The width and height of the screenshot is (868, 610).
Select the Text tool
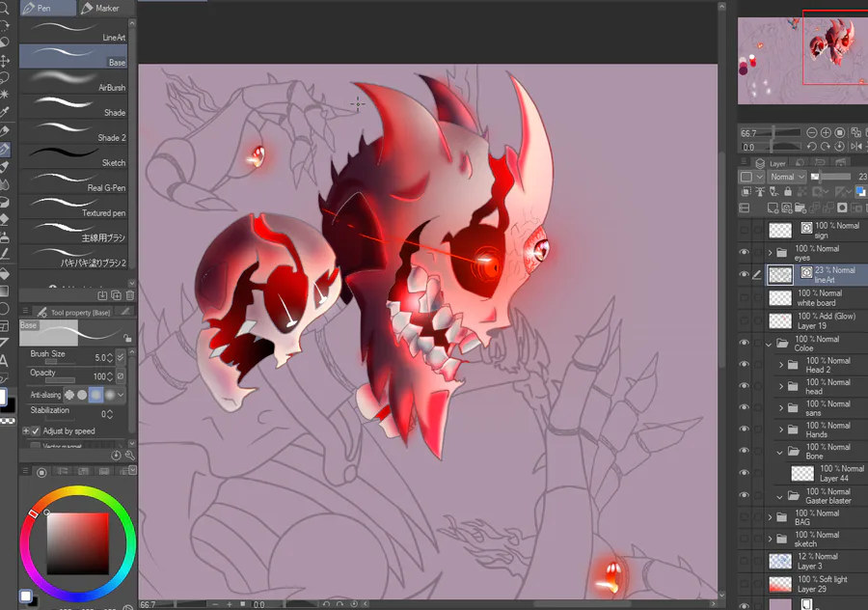[4, 361]
